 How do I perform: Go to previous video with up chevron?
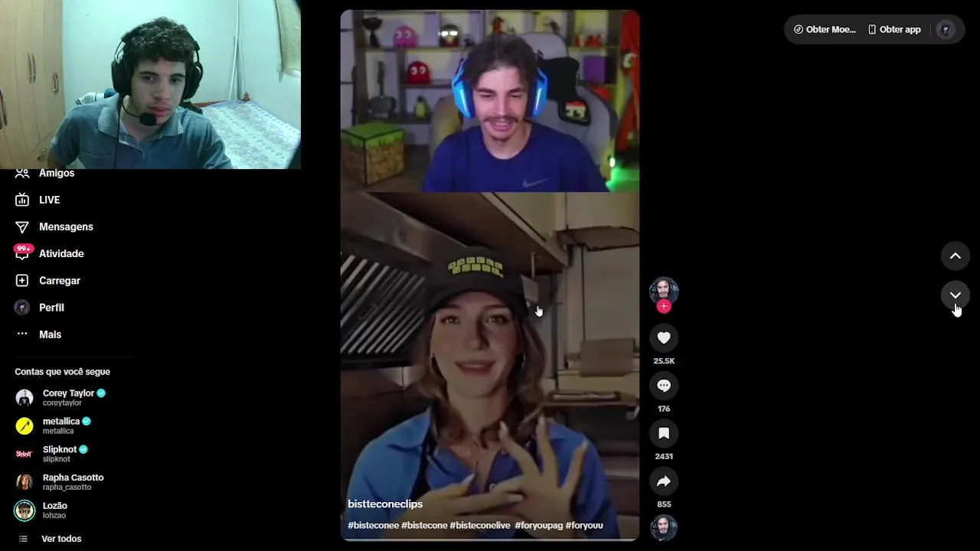point(955,256)
